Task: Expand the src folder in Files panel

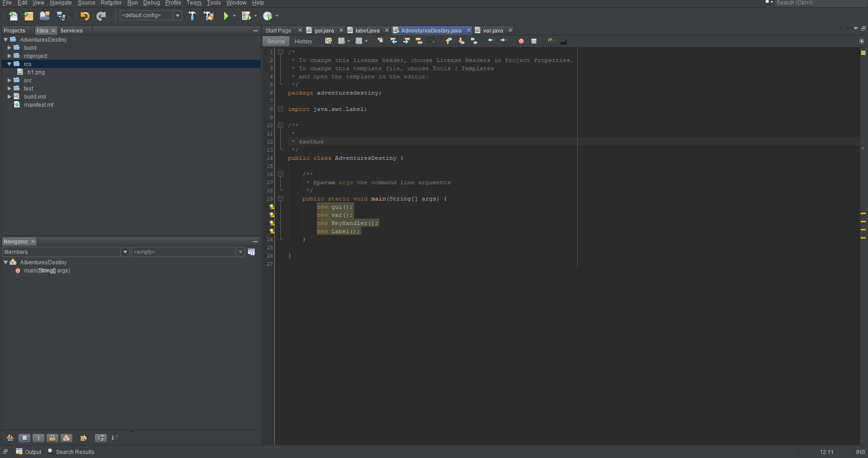Action: click(x=9, y=80)
